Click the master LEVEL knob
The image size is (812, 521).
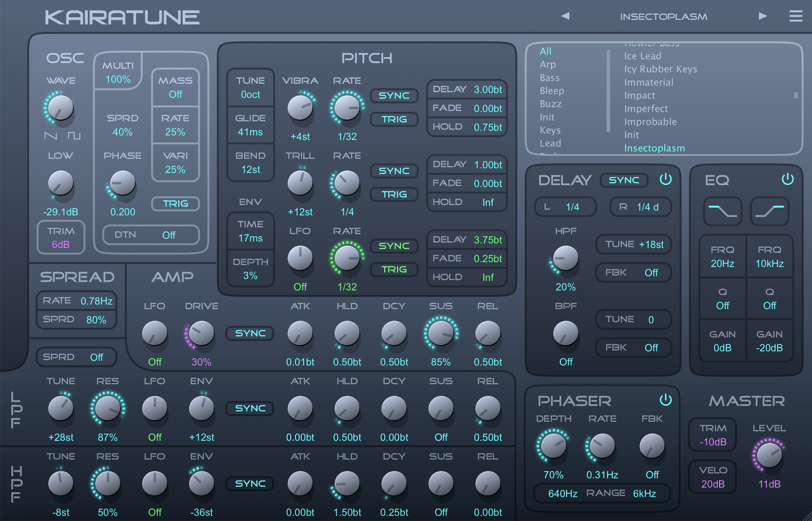tap(769, 455)
